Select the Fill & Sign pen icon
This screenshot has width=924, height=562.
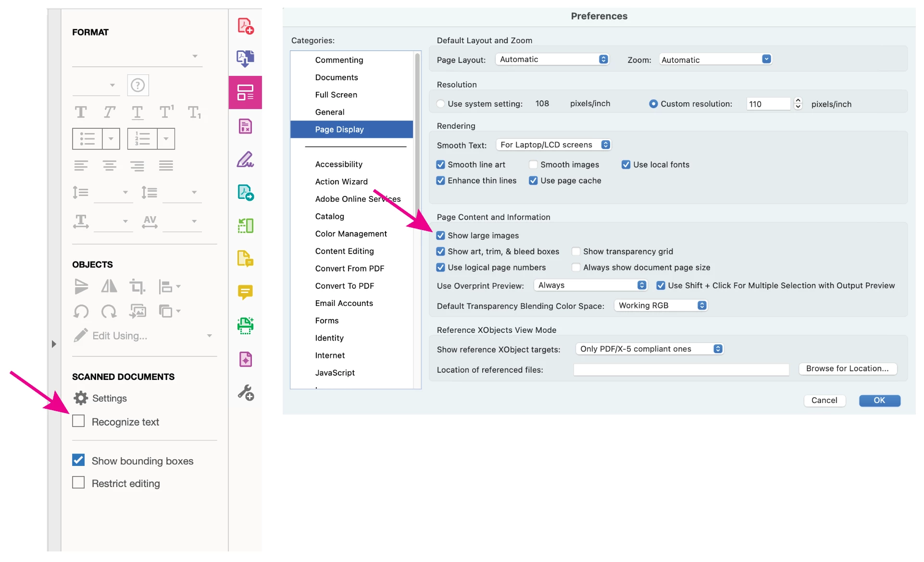point(245,159)
